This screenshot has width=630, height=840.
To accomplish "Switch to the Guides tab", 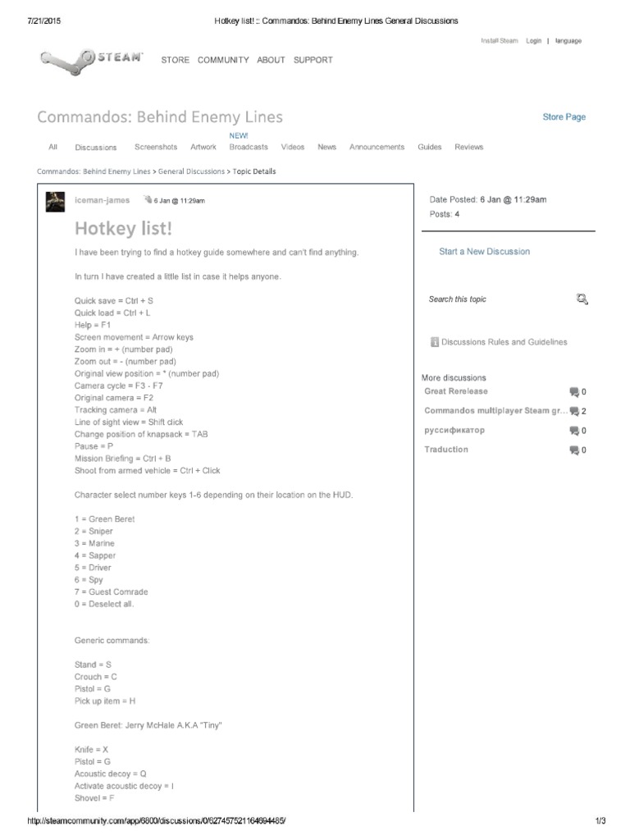I will (x=429, y=148).
